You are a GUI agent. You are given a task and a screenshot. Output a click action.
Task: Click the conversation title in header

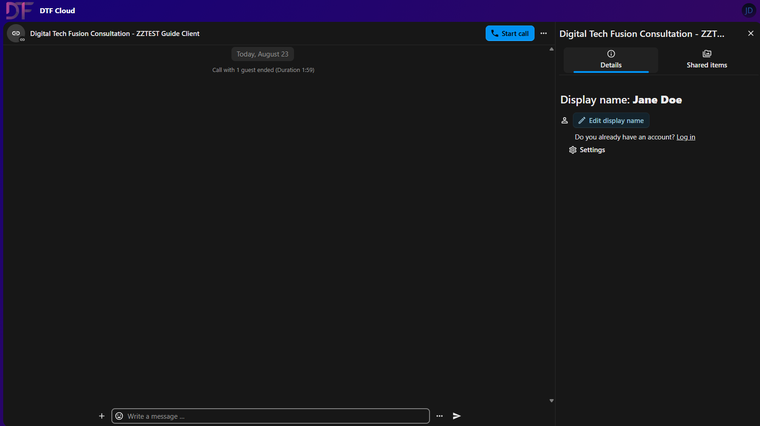coord(115,33)
